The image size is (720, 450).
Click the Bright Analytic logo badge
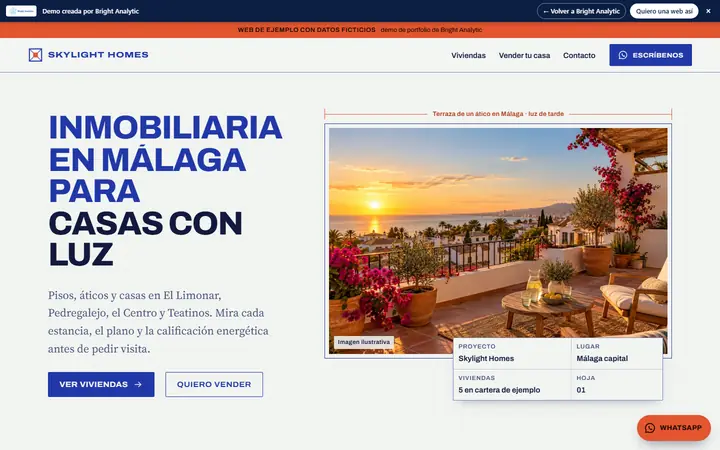[21, 11]
